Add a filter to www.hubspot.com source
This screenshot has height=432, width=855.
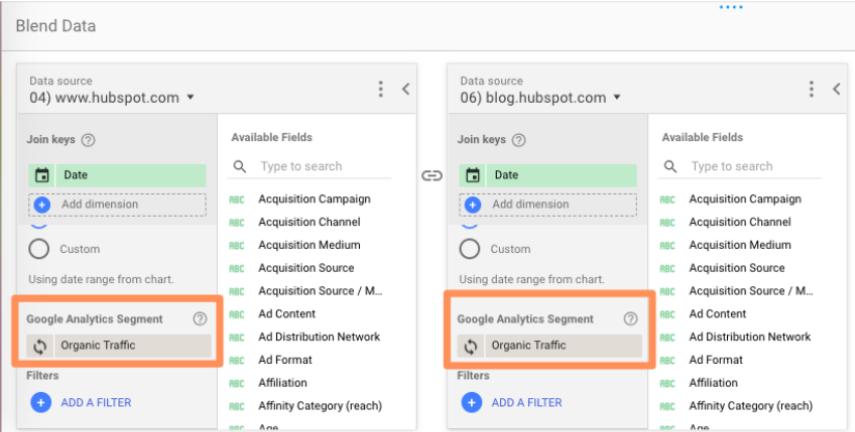81,403
